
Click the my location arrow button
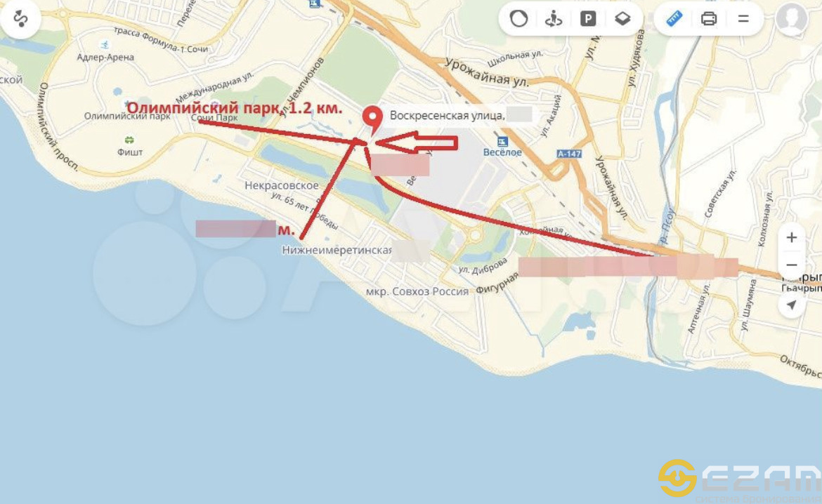[792, 305]
